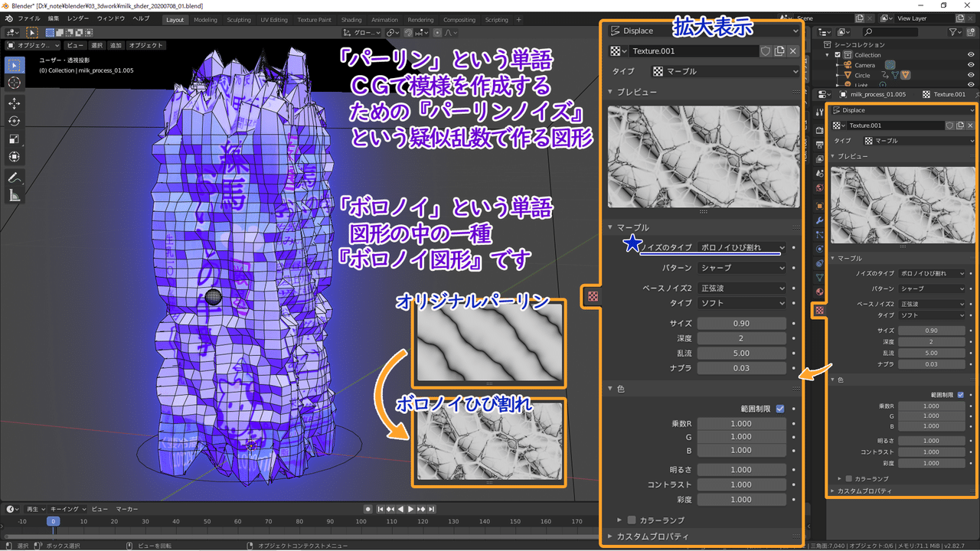Toggle the 範囲制限 checkbox in Properties editor
Viewport: 980px width, 551px height.
click(x=961, y=395)
